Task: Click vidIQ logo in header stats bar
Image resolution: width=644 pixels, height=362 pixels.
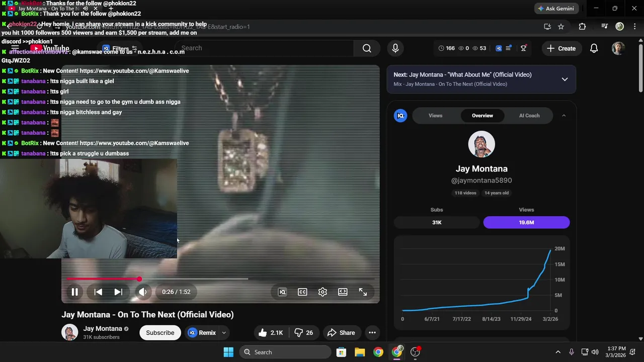Action: tap(499, 48)
